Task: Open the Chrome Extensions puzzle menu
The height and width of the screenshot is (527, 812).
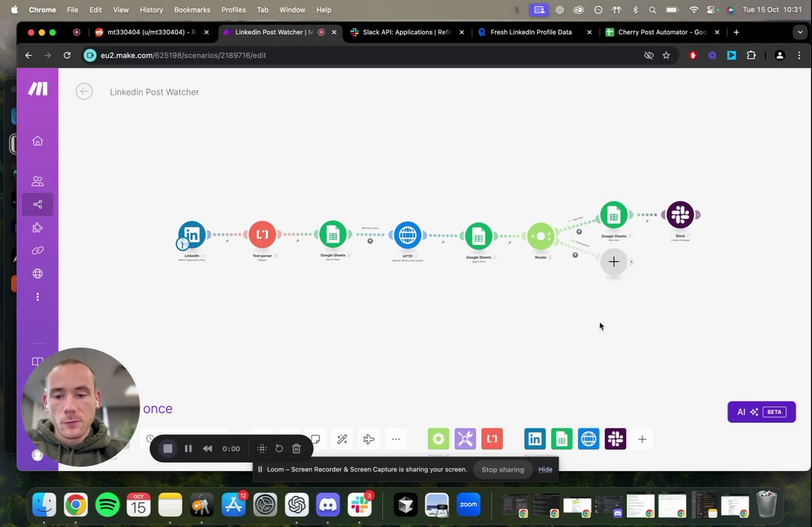Action: point(751,55)
